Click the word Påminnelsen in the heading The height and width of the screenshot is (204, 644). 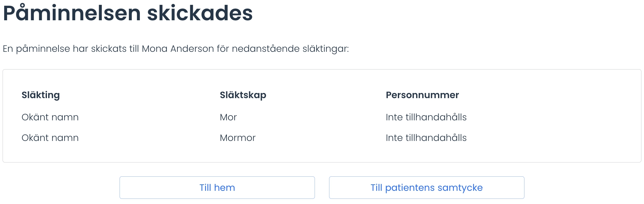coord(72,13)
